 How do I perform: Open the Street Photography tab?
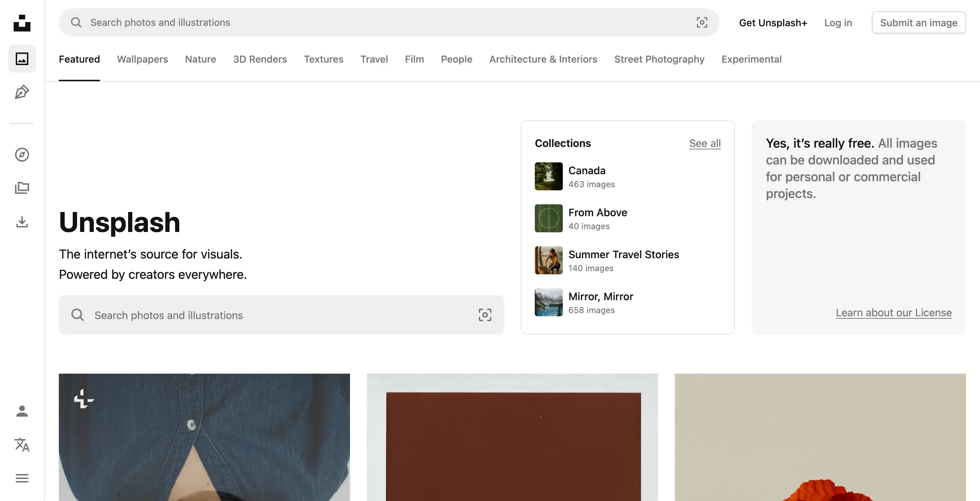point(659,59)
